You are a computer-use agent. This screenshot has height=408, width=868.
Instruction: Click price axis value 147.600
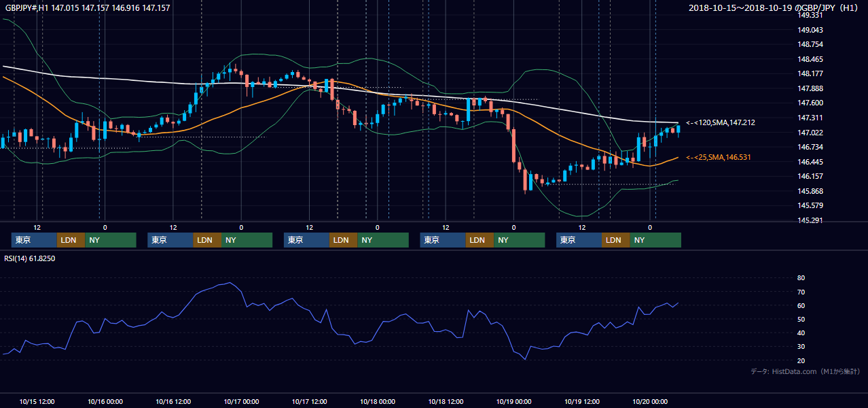click(810, 103)
